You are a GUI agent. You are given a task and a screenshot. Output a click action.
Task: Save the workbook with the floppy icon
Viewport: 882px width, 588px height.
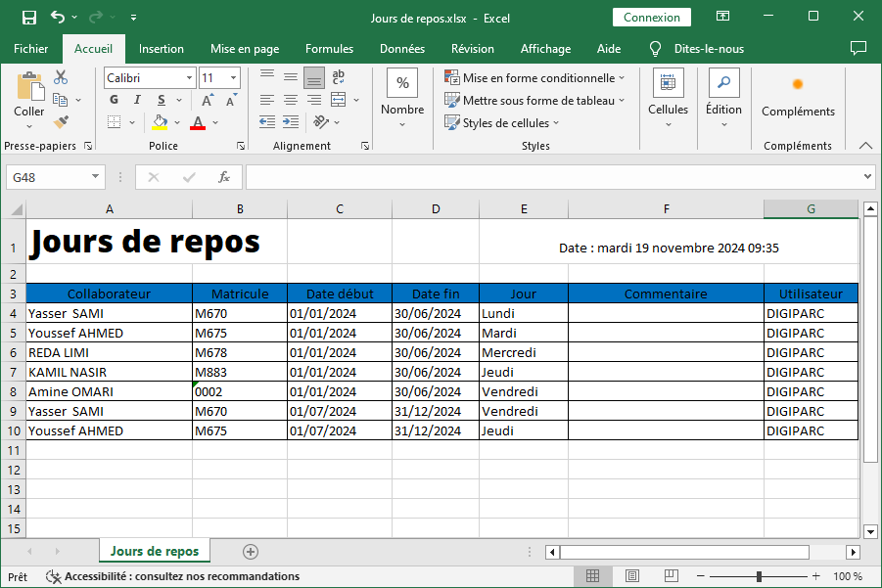coord(29,18)
